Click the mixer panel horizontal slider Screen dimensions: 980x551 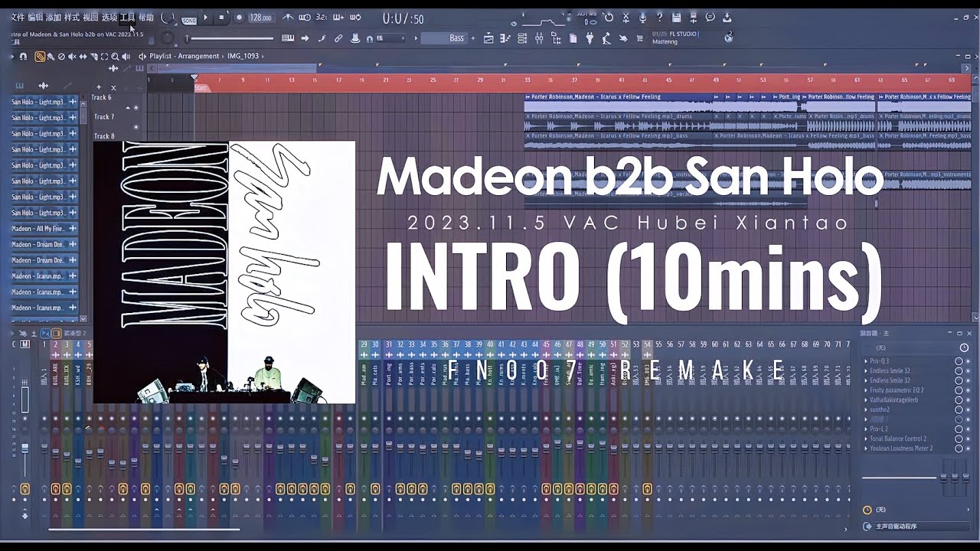900,478
